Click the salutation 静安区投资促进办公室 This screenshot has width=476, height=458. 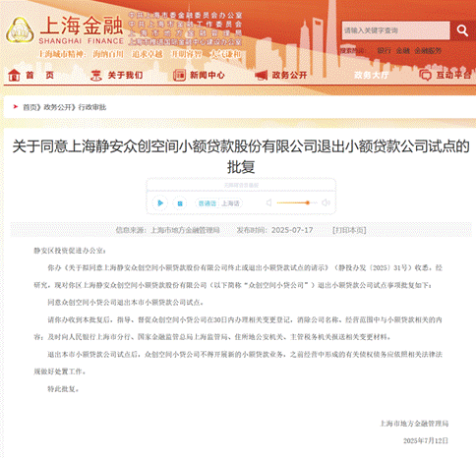pyautogui.click(x=70, y=251)
